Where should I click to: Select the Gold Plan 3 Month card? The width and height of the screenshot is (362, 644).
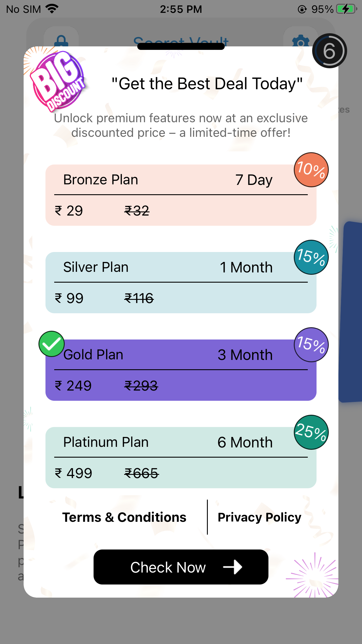click(x=181, y=370)
